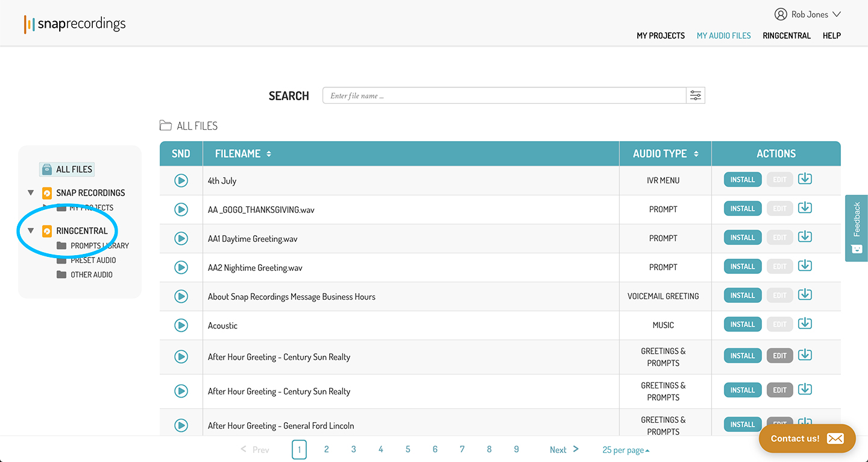
Task: Open the RingCentral top menu
Action: click(787, 36)
